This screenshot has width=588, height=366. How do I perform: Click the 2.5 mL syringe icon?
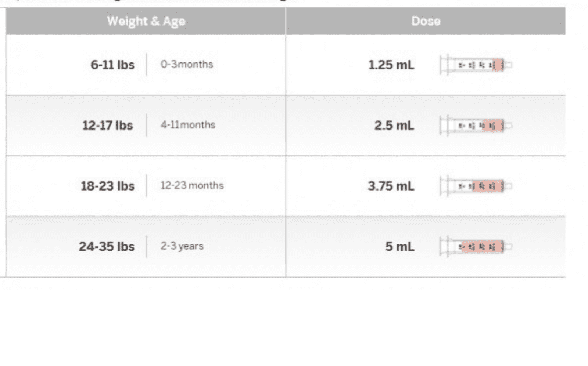point(476,126)
